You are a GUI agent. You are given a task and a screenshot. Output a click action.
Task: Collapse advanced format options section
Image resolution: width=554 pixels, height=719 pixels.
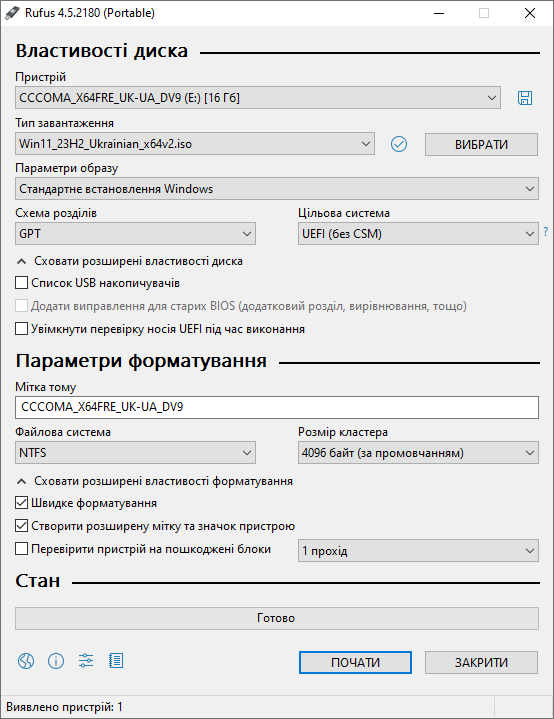tap(155, 481)
